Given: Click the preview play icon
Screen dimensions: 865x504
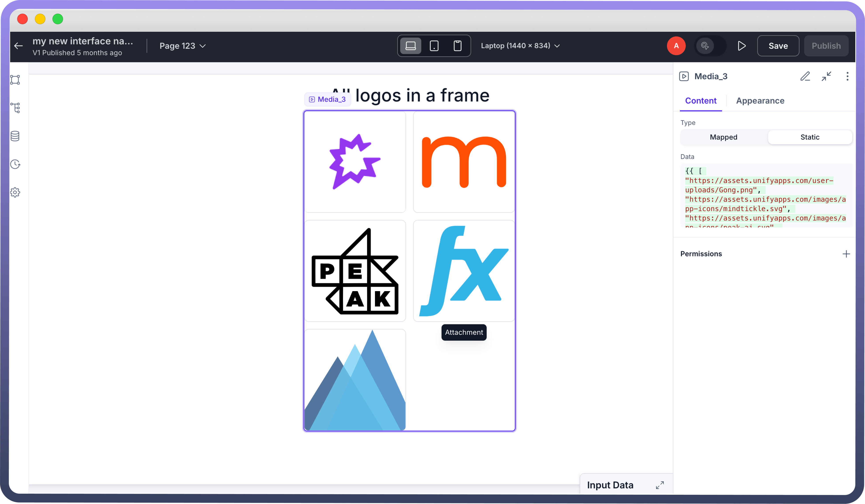Looking at the screenshot, I should [x=741, y=46].
